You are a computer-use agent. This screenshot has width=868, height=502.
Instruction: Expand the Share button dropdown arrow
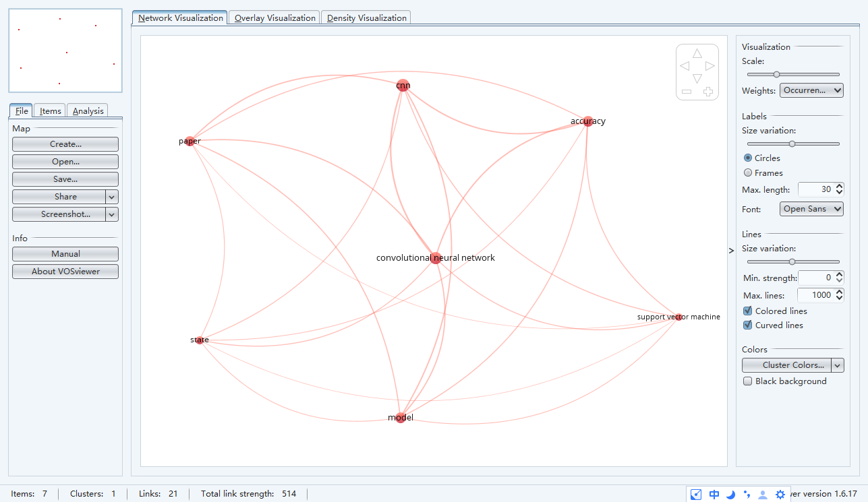112,197
